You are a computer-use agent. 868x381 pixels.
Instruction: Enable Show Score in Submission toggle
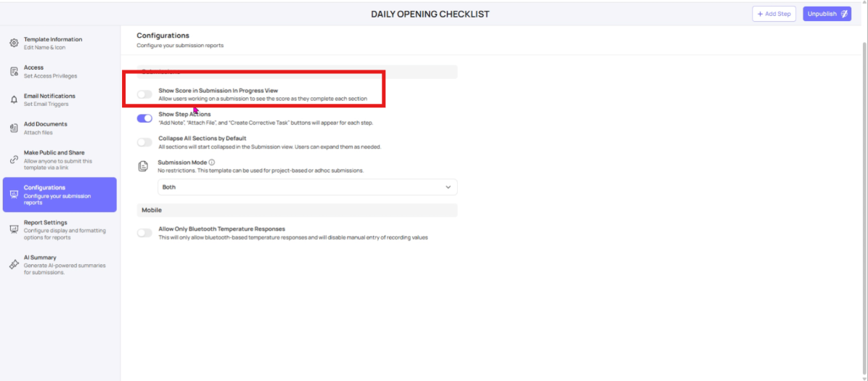(144, 94)
